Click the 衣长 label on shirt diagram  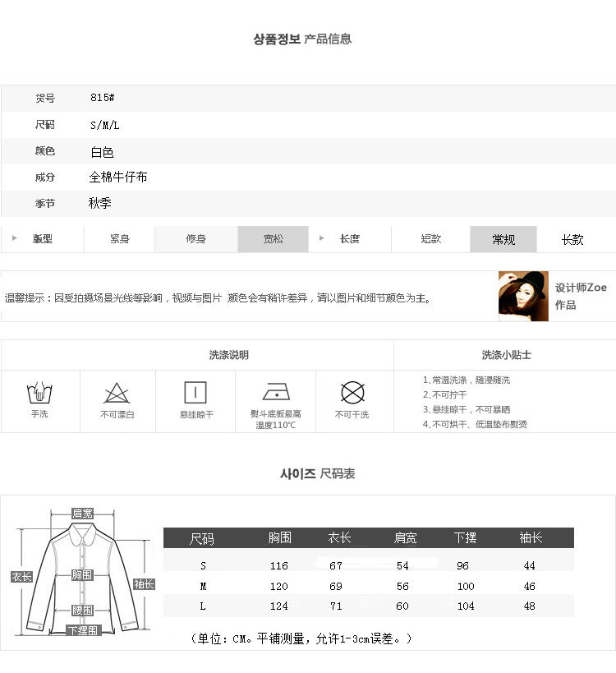pos(21,576)
